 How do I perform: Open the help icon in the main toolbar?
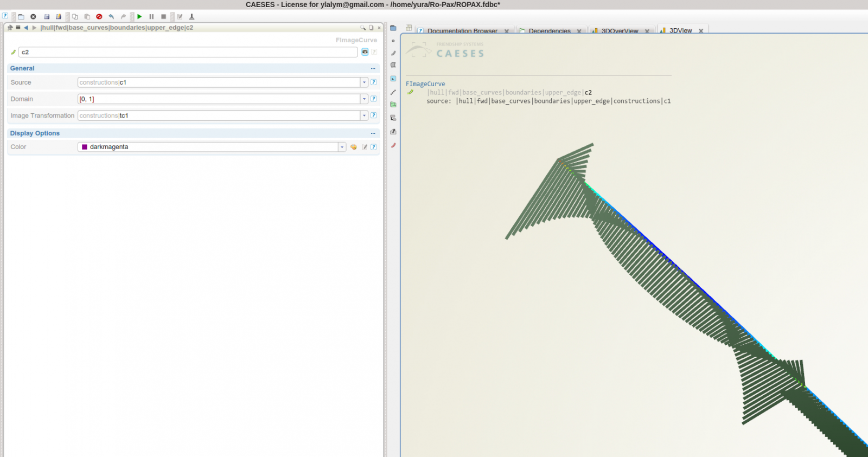pos(5,16)
